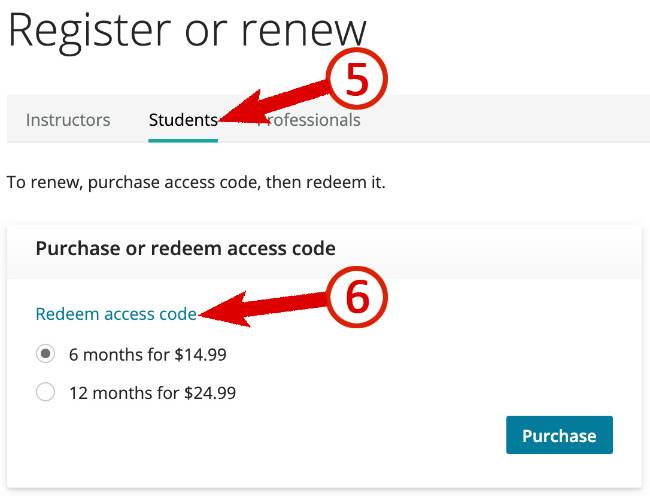
Task: Open the Professionals tab
Action: pyautogui.click(x=309, y=120)
